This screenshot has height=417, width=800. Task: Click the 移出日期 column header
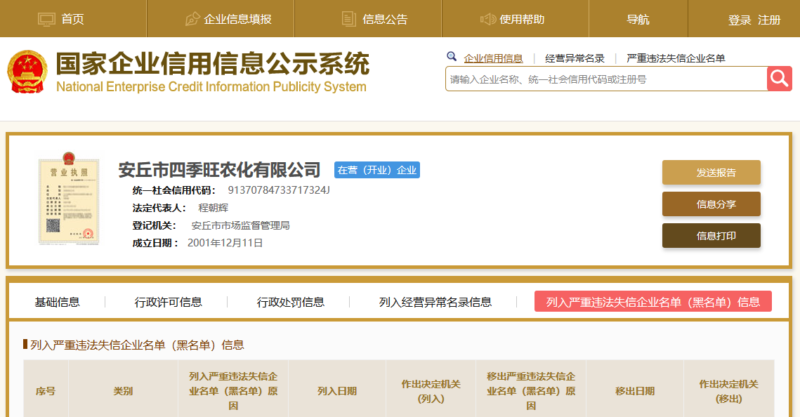(635, 391)
